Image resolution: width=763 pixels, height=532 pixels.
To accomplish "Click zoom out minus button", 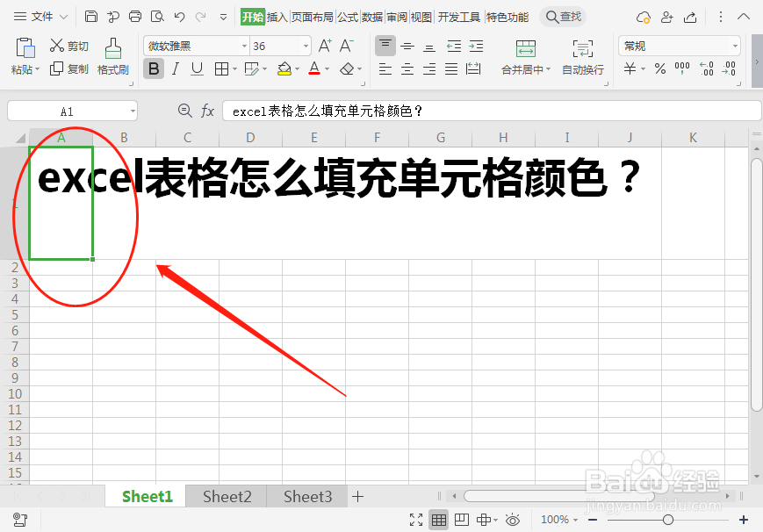I will point(592,520).
